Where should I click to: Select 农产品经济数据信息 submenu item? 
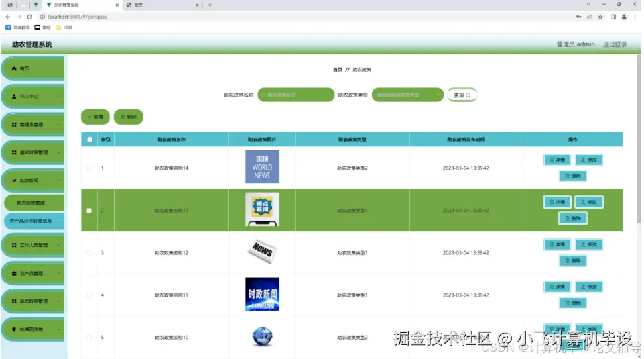[34, 221]
